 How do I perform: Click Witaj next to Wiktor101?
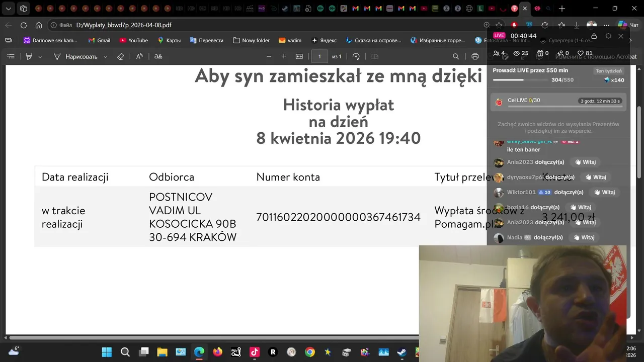click(x=605, y=192)
